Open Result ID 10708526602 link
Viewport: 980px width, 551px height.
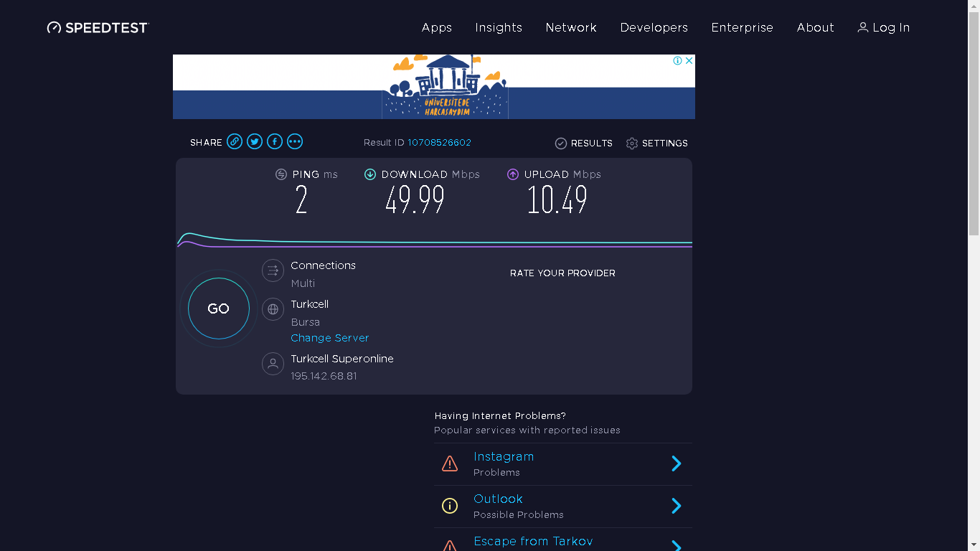click(440, 143)
